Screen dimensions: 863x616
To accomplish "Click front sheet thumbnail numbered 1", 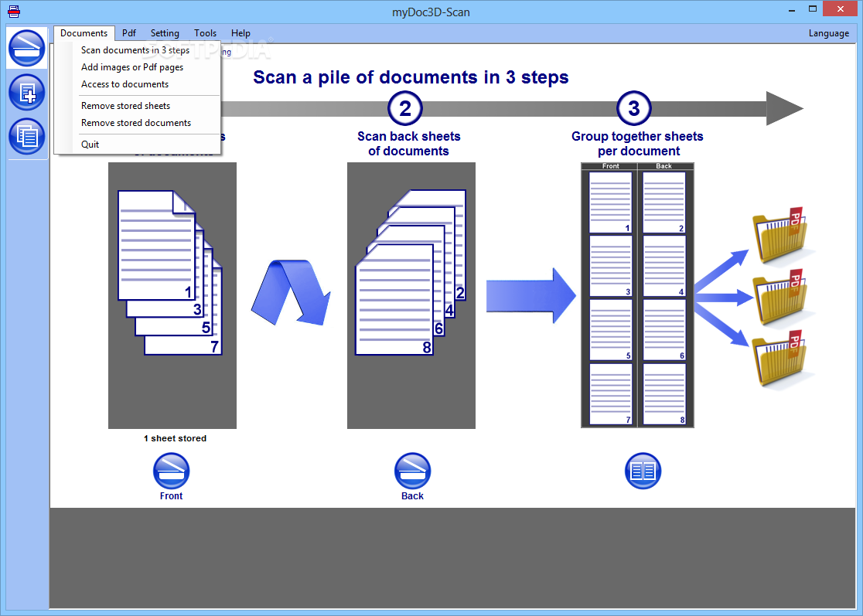I will click(x=610, y=202).
